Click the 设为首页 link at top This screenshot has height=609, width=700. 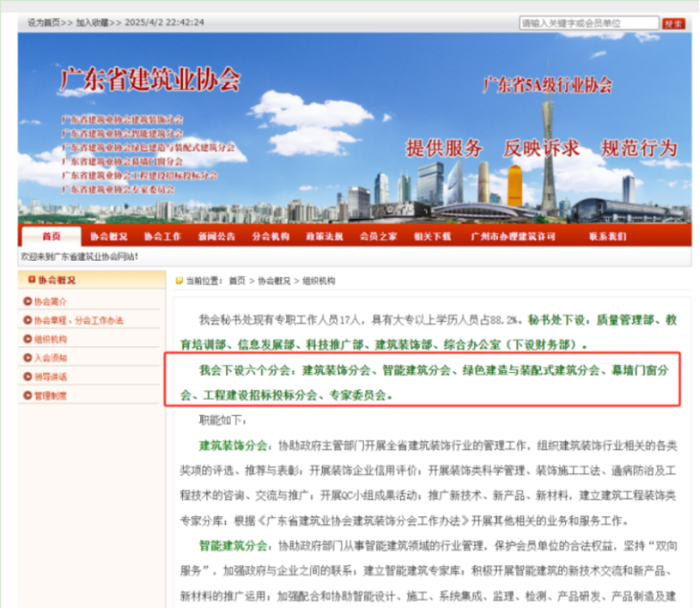coord(44,23)
